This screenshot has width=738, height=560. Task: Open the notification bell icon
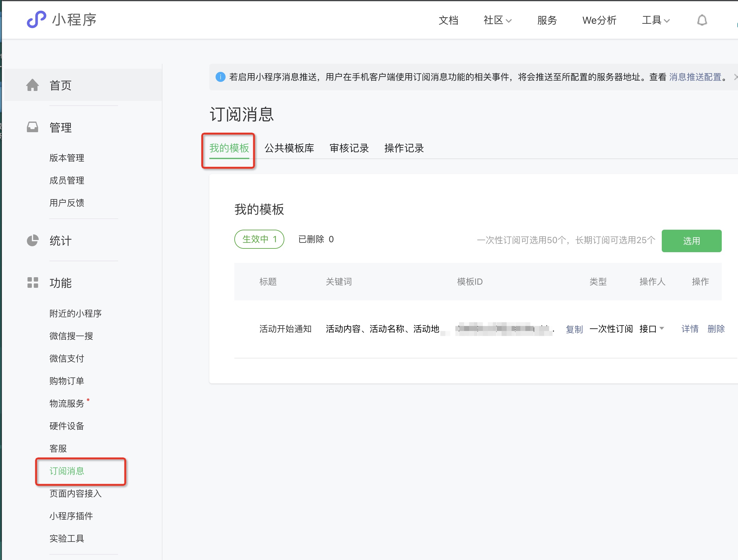[x=702, y=20]
